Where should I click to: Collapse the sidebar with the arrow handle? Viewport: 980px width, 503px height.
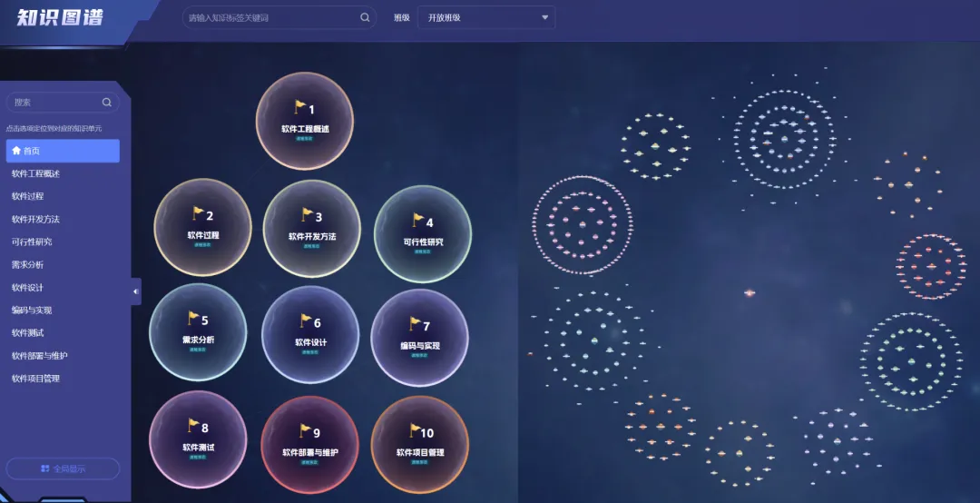tap(135, 291)
